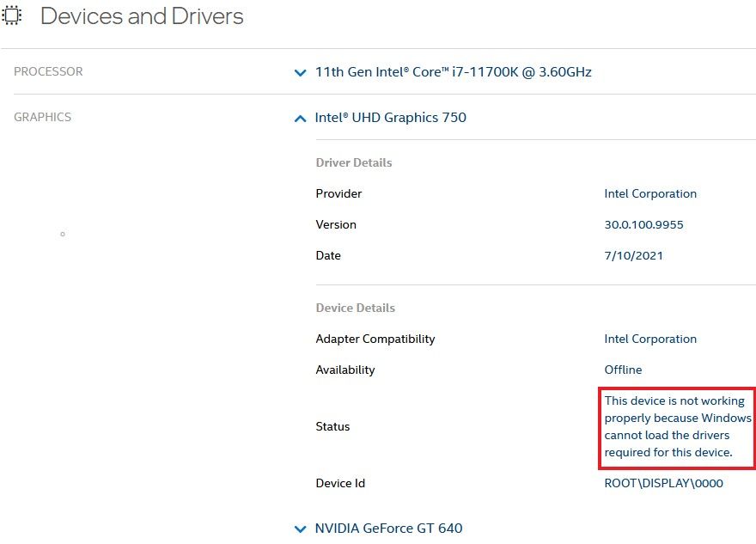Click the Device Details heading
The width and height of the screenshot is (756, 544).
coord(355,308)
